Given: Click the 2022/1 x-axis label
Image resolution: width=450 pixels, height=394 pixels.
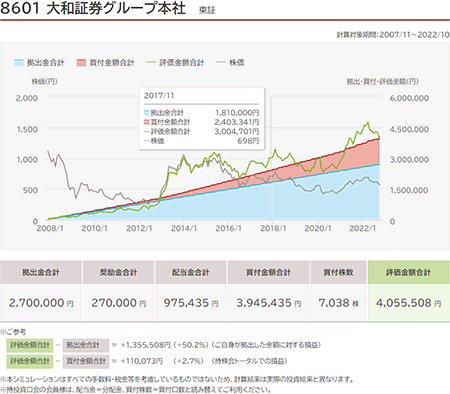Looking at the screenshot, I should (363, 228).
